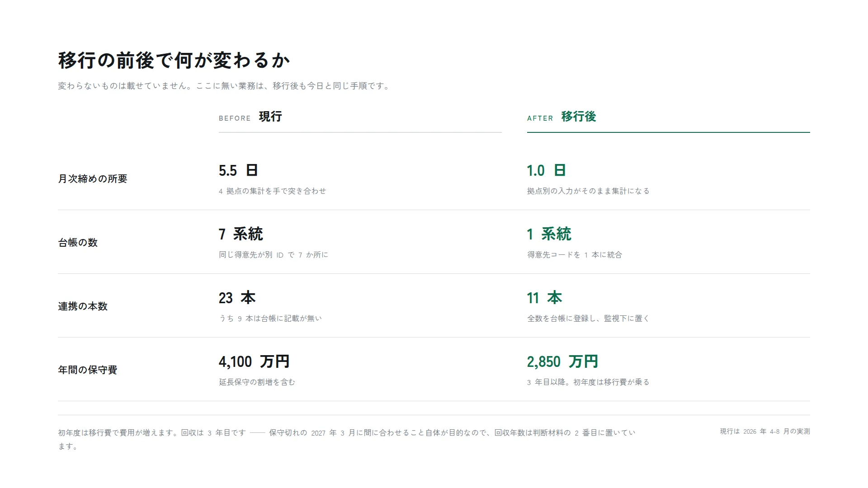
Task: Click the 1.0 日 value
Action: tap(547, 170)
